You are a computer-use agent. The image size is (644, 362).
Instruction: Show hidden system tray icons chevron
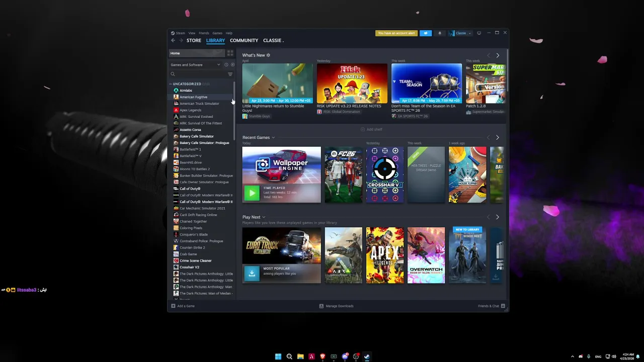pyautogui.click(x=572, y=356)
